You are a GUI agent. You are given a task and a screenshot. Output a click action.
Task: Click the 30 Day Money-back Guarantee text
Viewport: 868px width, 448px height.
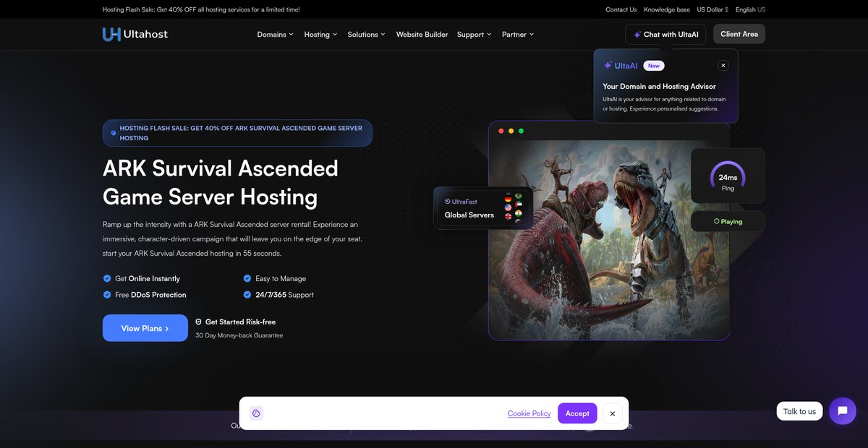click(x=239, y=335)
